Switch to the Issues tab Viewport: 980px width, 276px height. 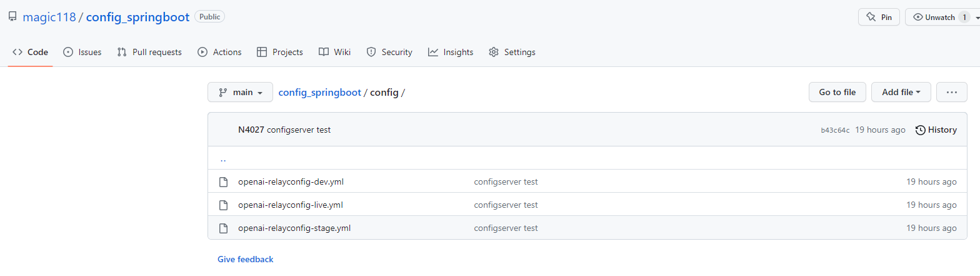[82, 53]
